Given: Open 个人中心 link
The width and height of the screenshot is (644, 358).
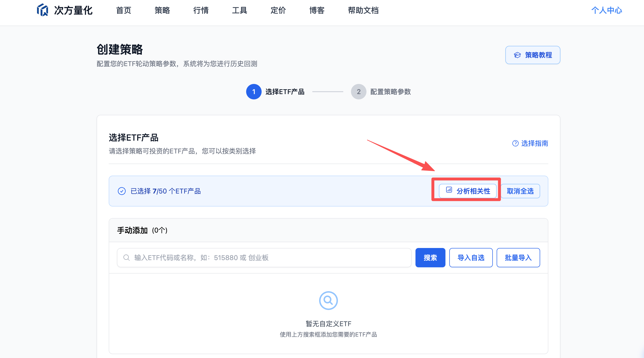Looking at the screenshot, I should pos(607,10).
